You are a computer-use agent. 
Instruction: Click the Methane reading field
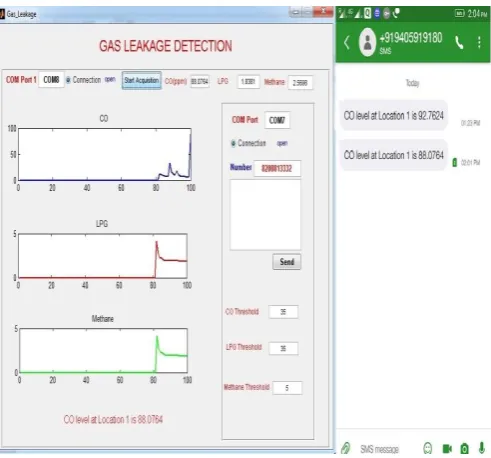(x=300, y=83)
